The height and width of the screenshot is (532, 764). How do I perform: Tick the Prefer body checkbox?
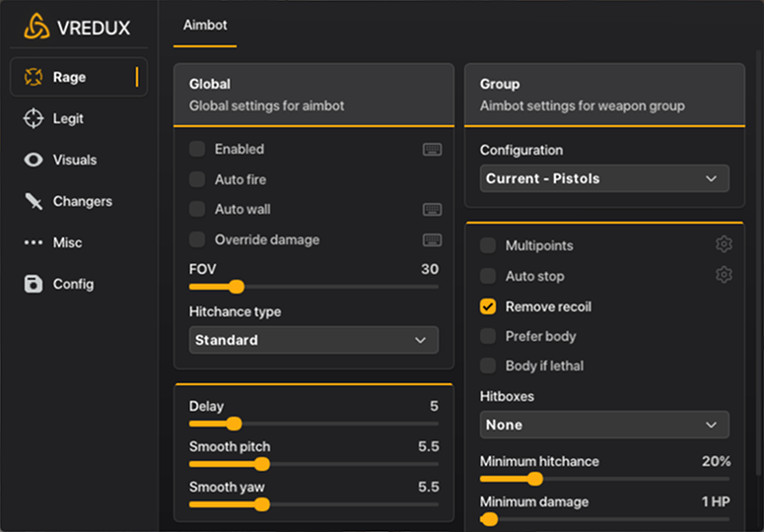pos(488,336)
